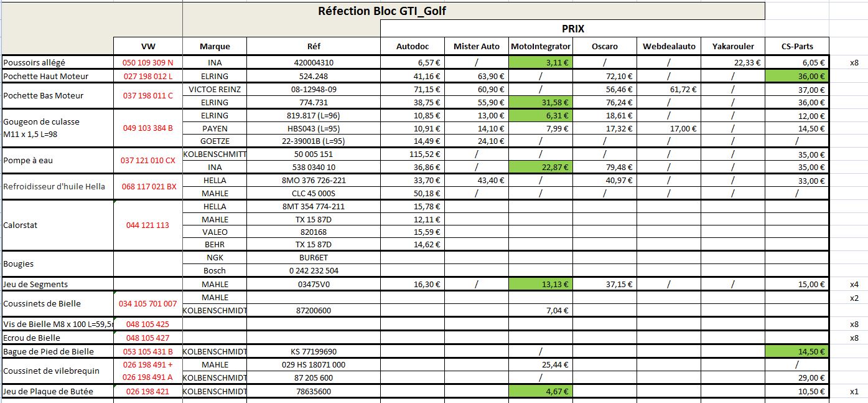Select the "Poussoirs allégé" cell
The image size is (868, 403).
click(58, 62)
